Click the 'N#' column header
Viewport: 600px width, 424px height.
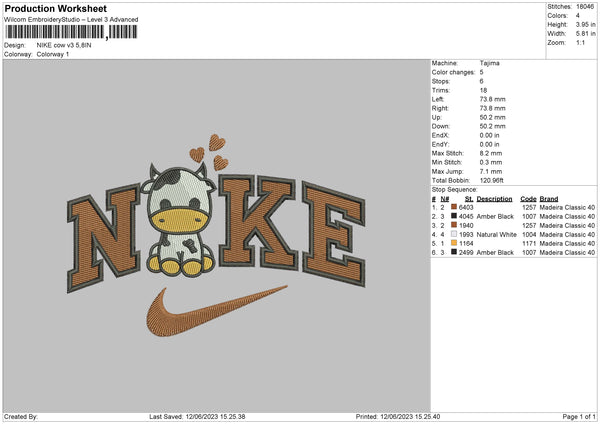pyautogui.click(x=445, y=199)
